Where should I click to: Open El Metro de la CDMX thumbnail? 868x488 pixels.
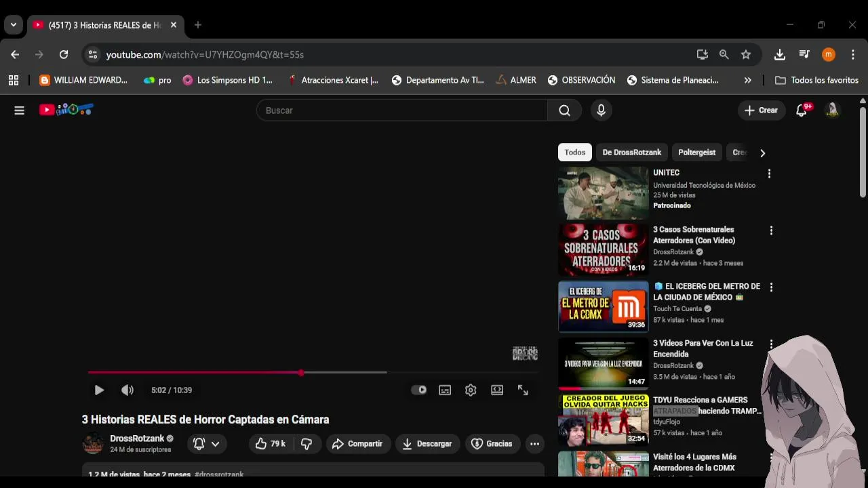coord(603,306)
